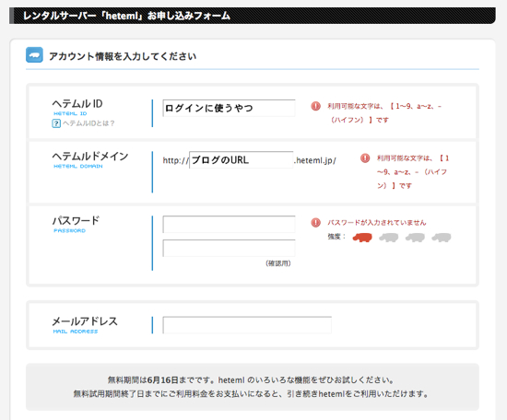Click the パスワード field label
507x420 pixels.
(76, 221)
